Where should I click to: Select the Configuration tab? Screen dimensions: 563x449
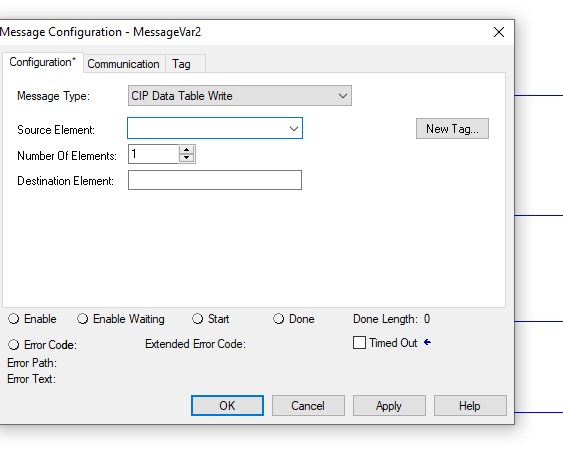point(43,62)
